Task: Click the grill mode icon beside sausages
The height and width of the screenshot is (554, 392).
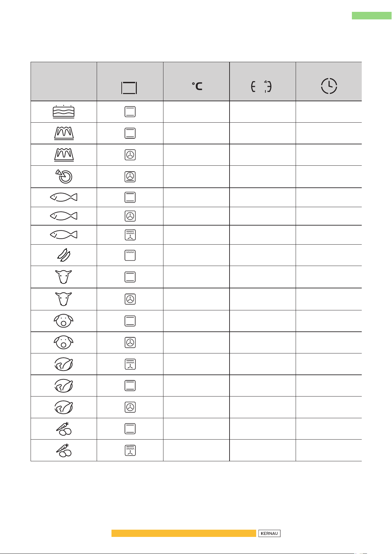Action: click(130, 255)
